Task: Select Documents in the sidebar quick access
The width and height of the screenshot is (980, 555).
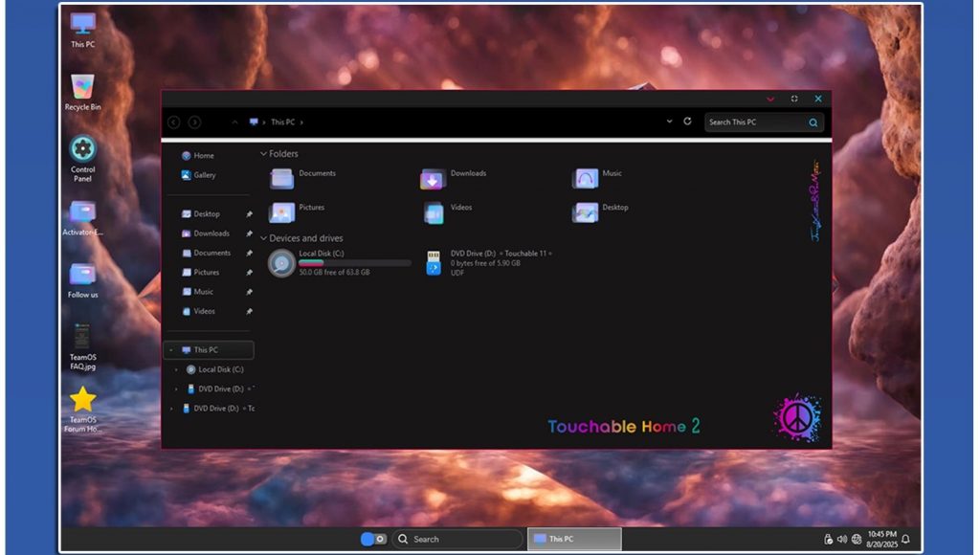Action: 206,253
